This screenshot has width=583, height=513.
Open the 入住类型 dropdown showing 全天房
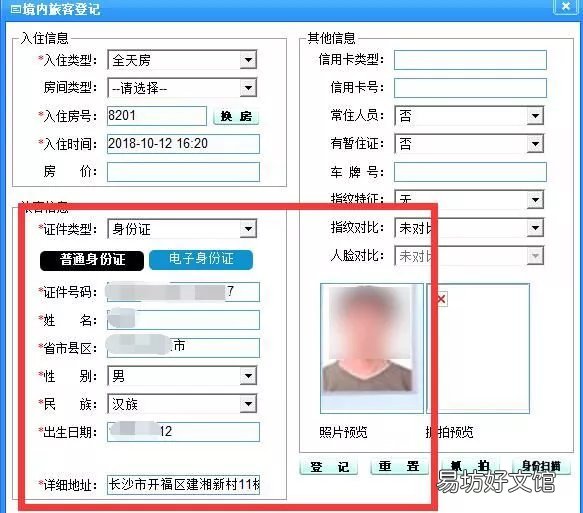click(x=182, y=60)
